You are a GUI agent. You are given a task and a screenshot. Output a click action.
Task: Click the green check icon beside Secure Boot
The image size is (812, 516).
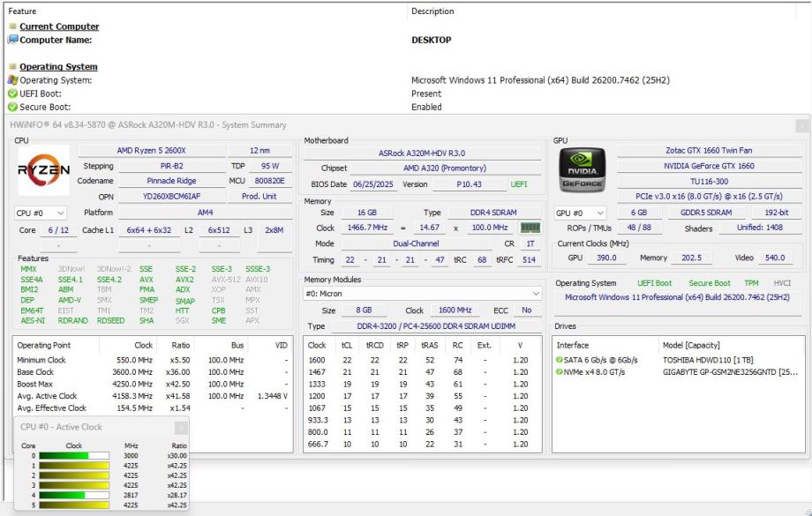click(12, 107)
